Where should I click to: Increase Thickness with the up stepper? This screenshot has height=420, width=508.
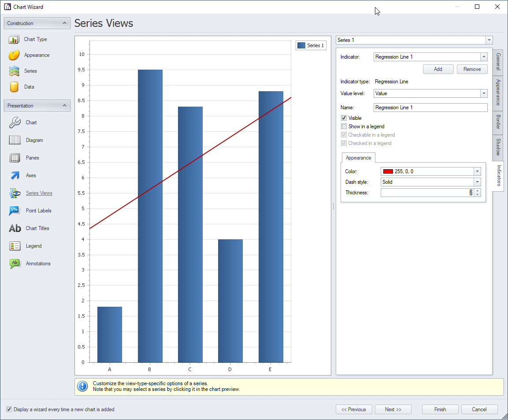(478, 190)
